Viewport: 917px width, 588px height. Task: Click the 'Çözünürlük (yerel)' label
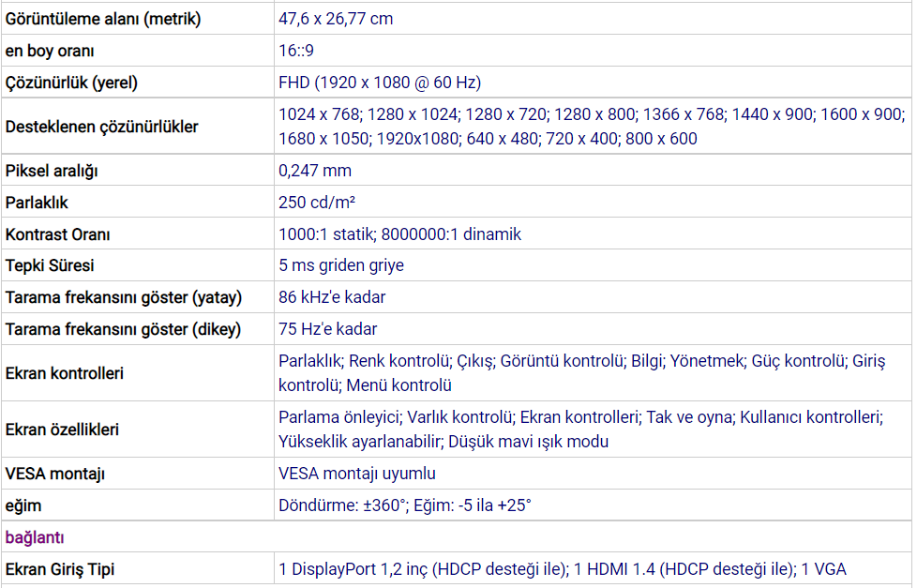click(71, 83)
